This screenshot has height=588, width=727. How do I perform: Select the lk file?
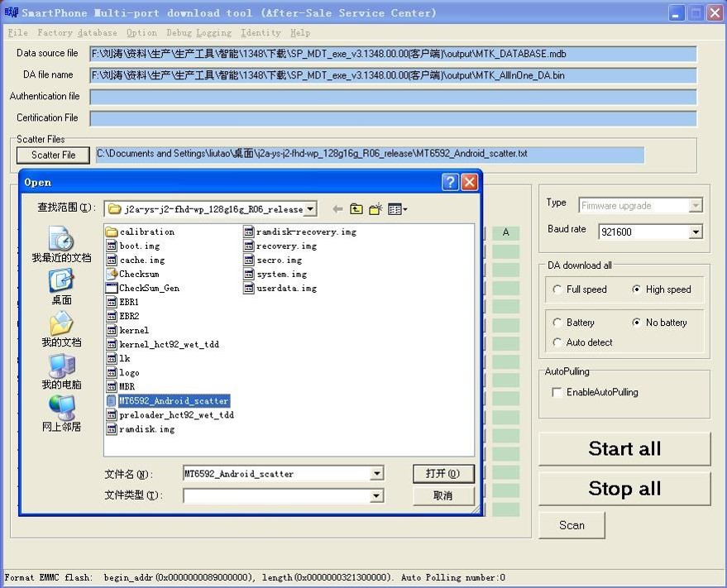[x=118, y=358]
